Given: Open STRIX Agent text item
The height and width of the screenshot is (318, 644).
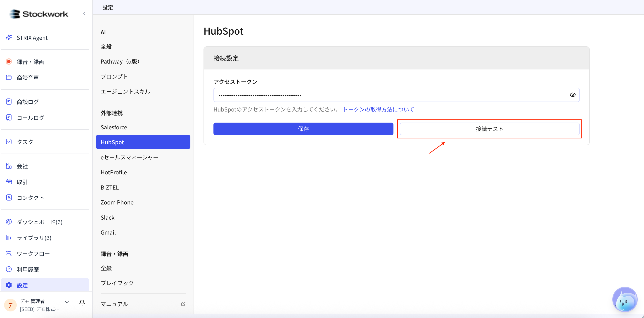Looking at the screenshot, I should point(32,38).
